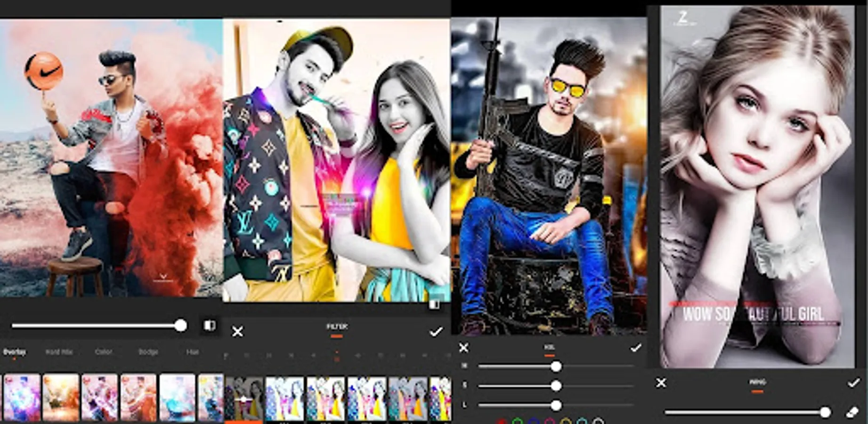The image size is (868, 424).
Task: Apply HSL changes with the checkmark
Action: (636, 348)
